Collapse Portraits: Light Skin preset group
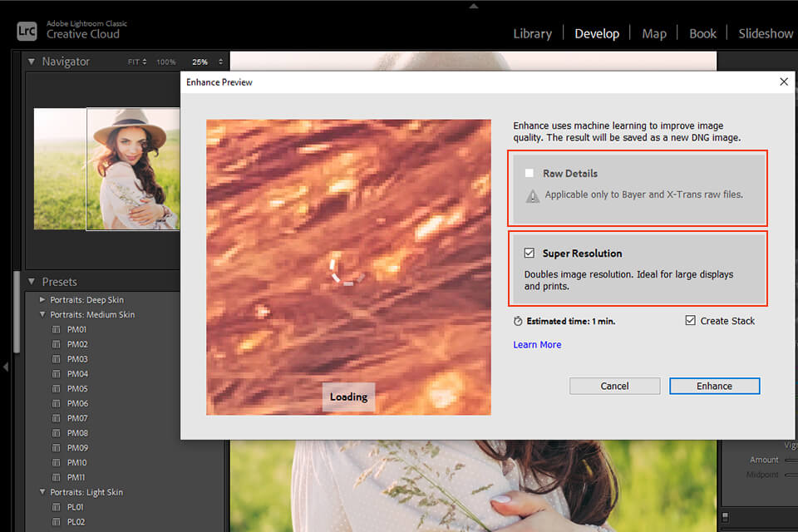Viewport: 798px width, 532px height. click(42, 492)
